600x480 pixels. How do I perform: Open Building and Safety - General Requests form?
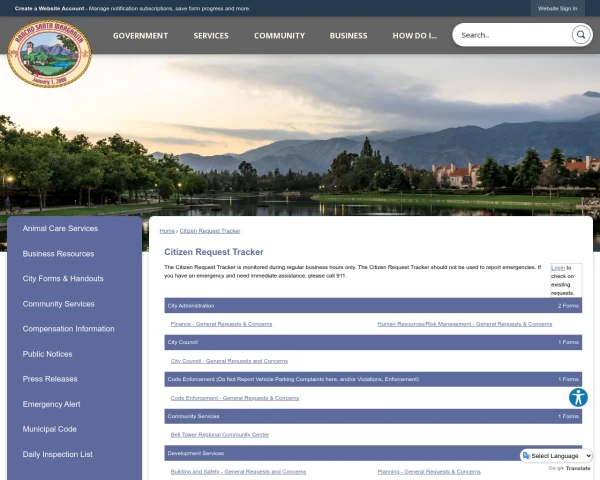[238, 472]
